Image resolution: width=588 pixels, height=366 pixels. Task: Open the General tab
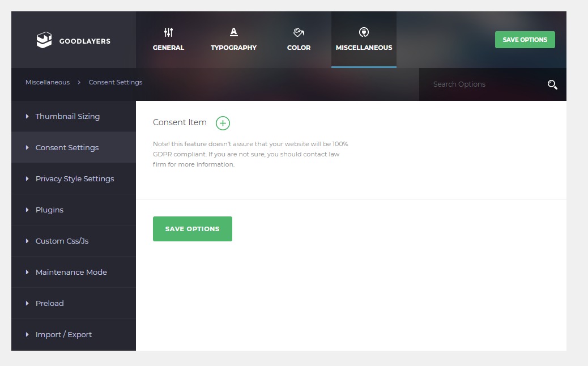tap(168, 40)
